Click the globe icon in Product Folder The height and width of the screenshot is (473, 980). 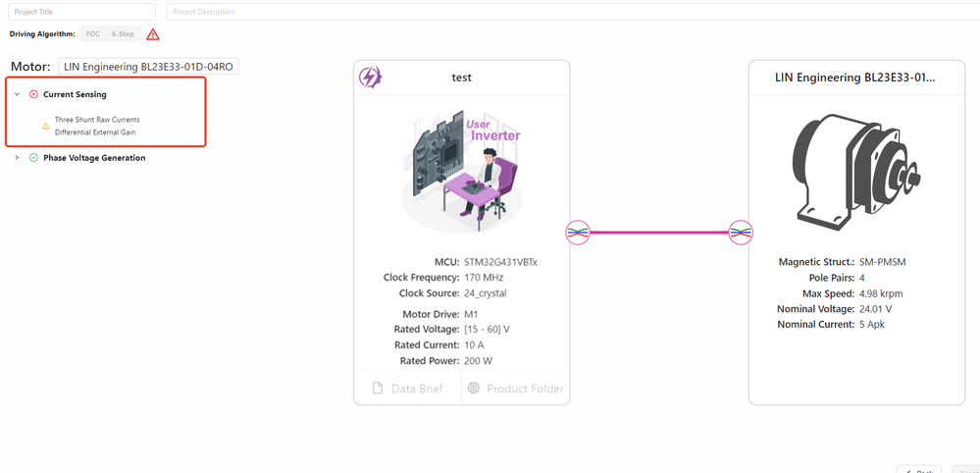pos(474,388)
